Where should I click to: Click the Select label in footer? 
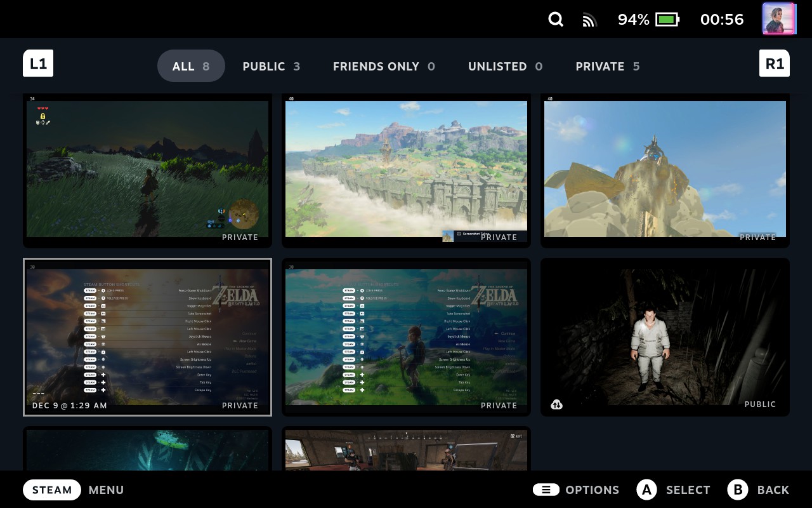688,490
